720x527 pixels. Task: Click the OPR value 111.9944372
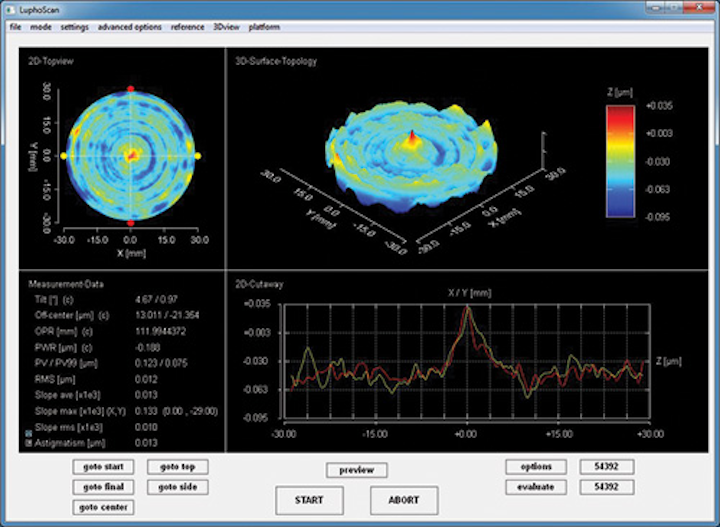click(161, 331)
